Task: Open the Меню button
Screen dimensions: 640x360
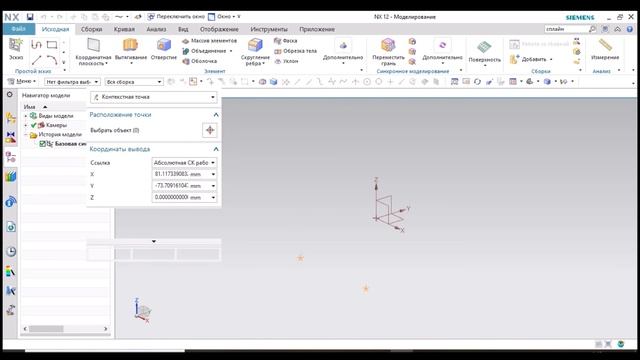Action: (22, 82)
